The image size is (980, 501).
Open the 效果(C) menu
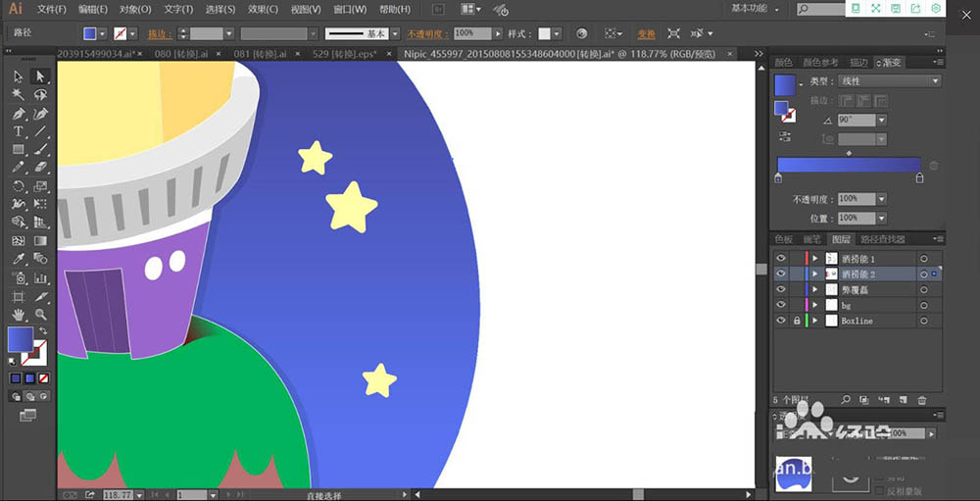[264, 9]
